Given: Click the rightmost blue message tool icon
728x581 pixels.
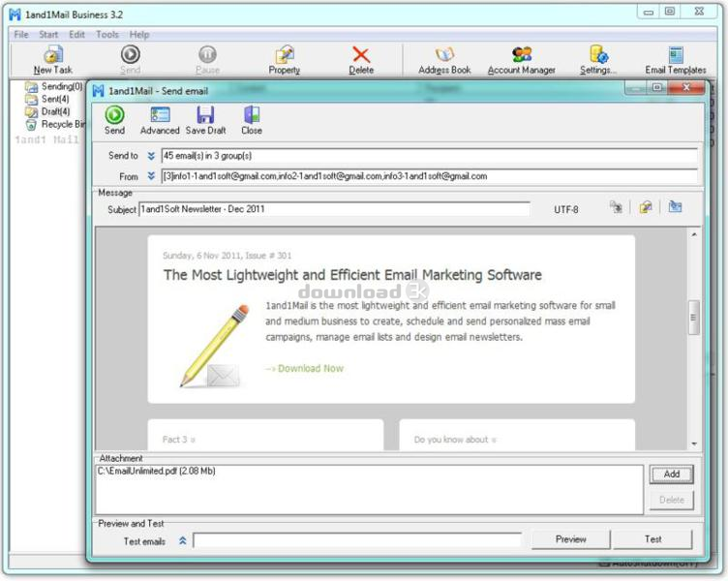Looking at the screenshot, I should [675, 206].
